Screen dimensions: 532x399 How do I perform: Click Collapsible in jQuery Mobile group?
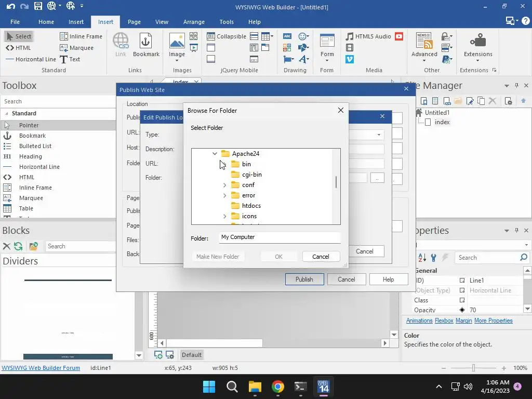tap(227, 36)
